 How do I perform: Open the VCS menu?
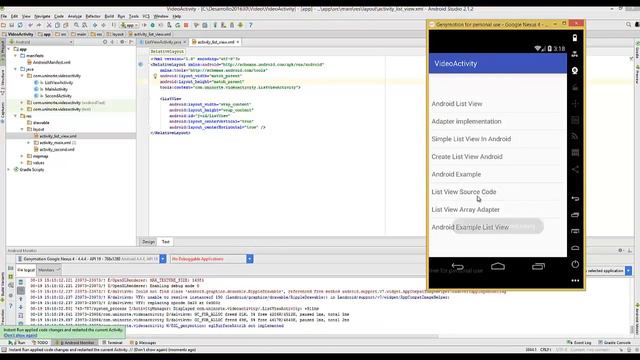click(x=146, y=16)
